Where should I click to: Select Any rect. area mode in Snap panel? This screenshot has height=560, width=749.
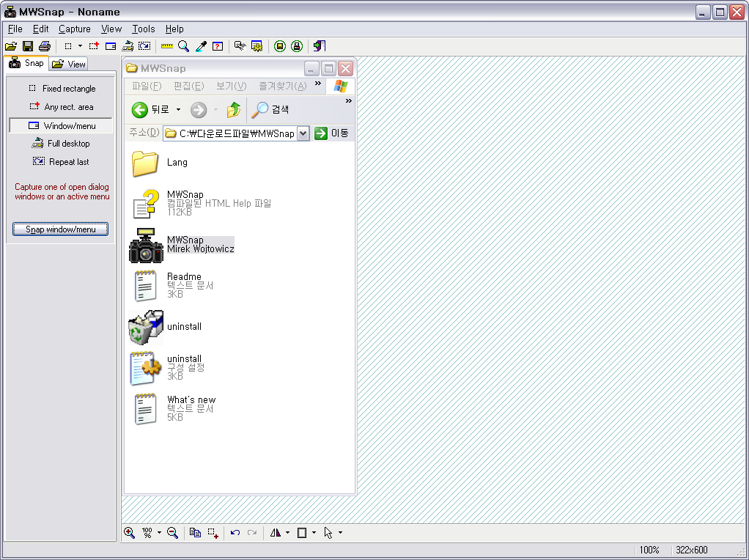point(62,107)
